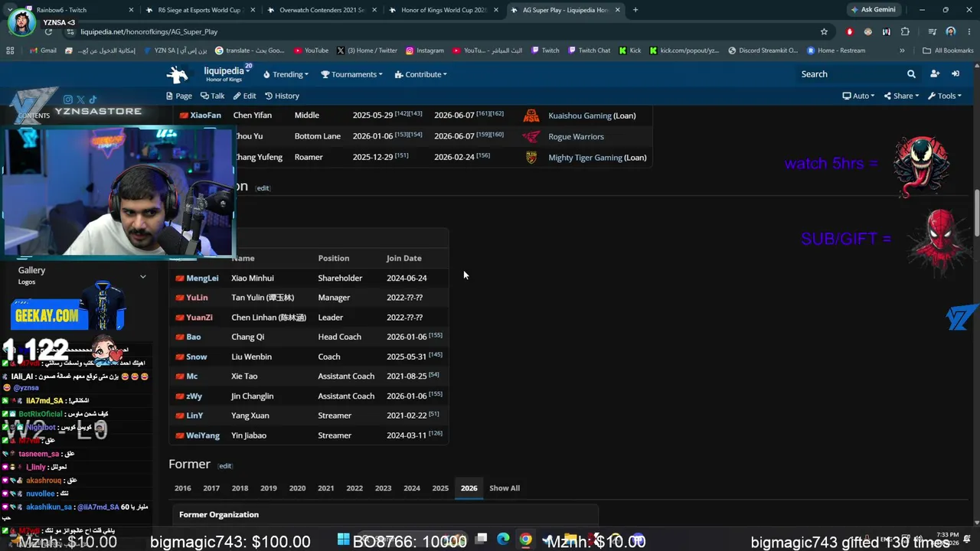This screenshot has height=551, width=980.
Task: Select the Show All former roster tab
Action: [x=505, y=488]
